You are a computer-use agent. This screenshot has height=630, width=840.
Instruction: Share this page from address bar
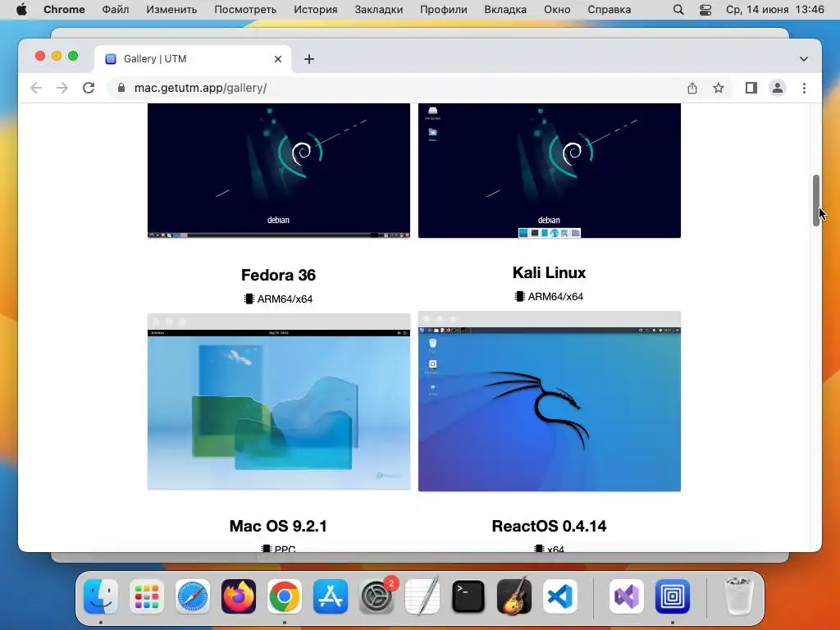pyautogui.click(x=692, y=88)
